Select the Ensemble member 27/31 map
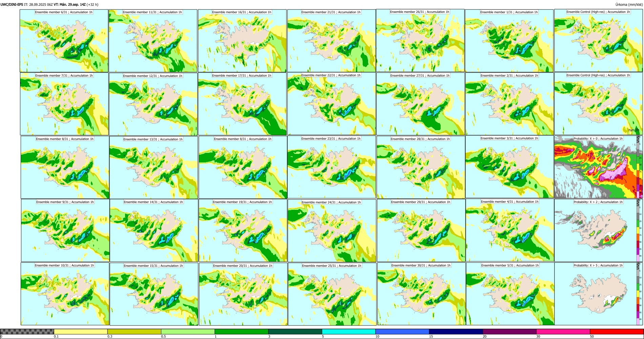Image resolution: width=644 pixels, height=339 pixels. 421,104
